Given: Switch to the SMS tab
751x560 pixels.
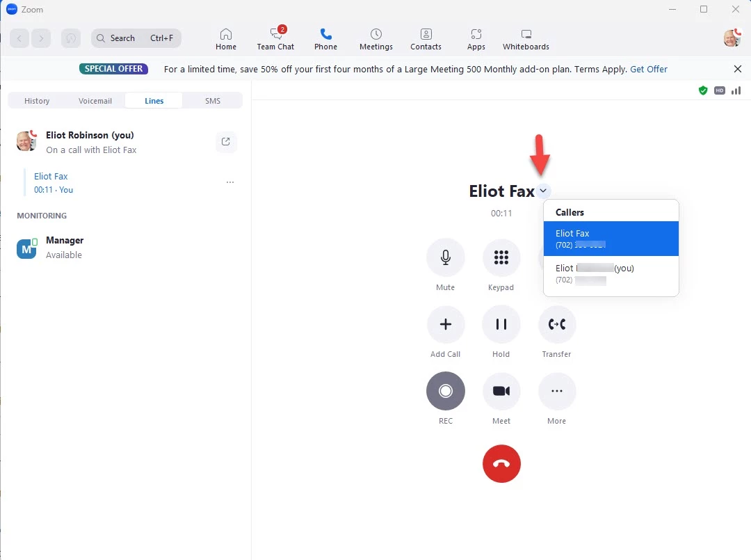Looking at the screenshot, I should (x=213, y=101).
